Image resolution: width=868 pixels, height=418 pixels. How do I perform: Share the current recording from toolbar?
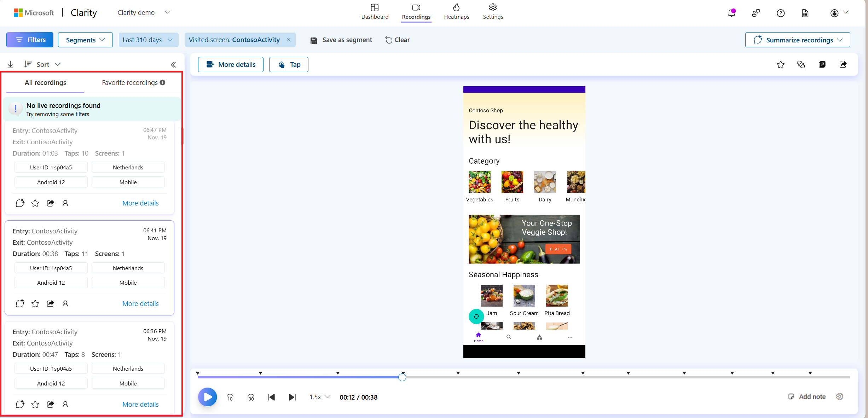pos(843,64)
